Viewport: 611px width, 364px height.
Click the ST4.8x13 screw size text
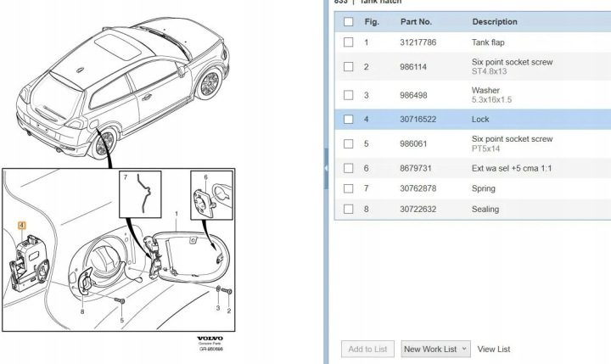pyautogui.click(x=489, y=71)
